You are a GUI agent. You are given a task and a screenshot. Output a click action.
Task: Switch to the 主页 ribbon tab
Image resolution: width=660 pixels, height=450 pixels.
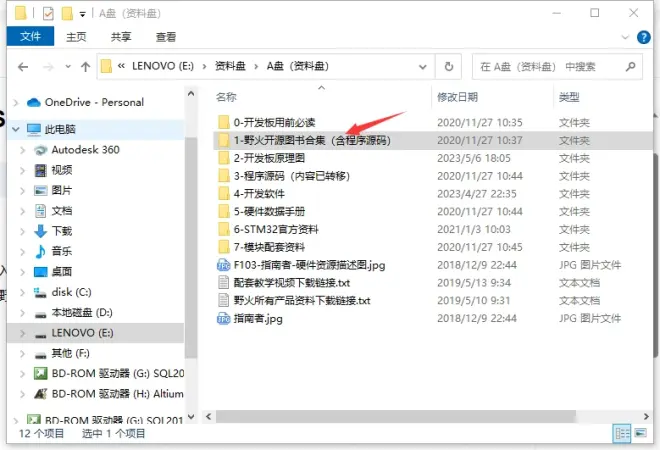[76, 37]
